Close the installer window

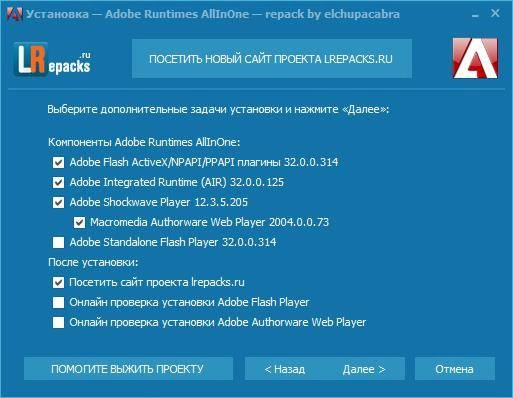(495, 13)
